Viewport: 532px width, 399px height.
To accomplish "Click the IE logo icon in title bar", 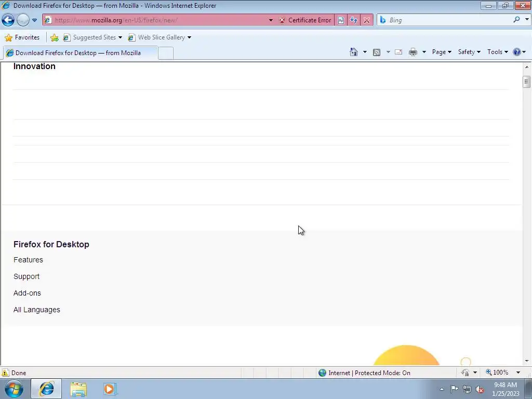I will (x=6, y=5).
